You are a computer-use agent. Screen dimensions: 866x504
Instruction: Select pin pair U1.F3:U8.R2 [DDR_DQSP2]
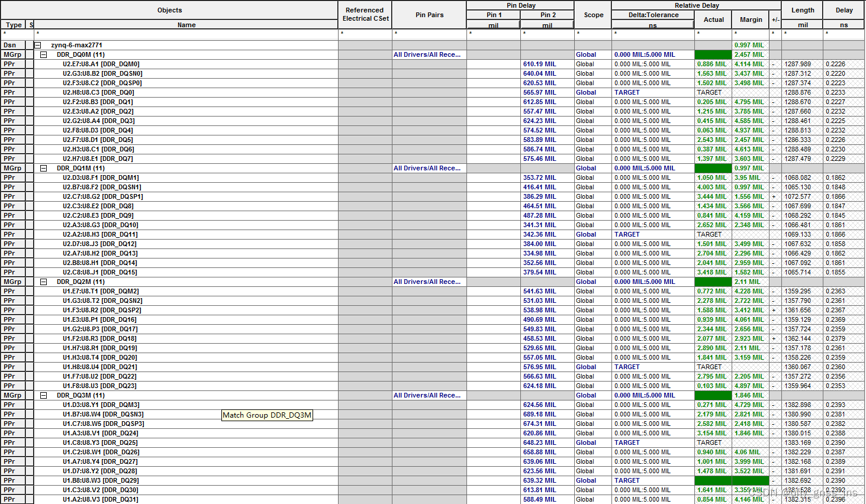pos(102,310)
